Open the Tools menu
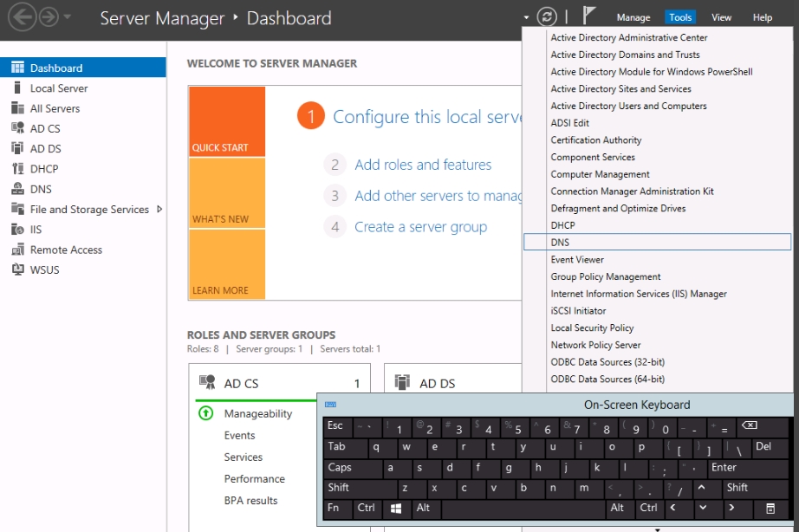 pos(680,17)
